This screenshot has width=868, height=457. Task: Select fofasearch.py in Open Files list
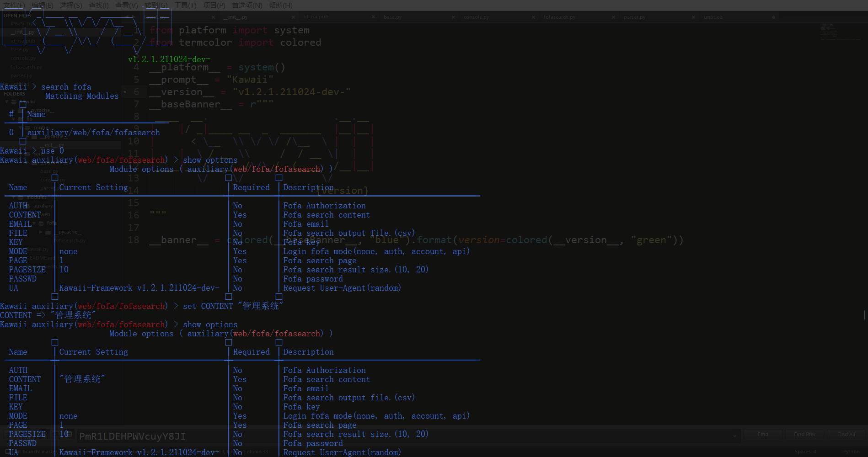pos(26,67)
